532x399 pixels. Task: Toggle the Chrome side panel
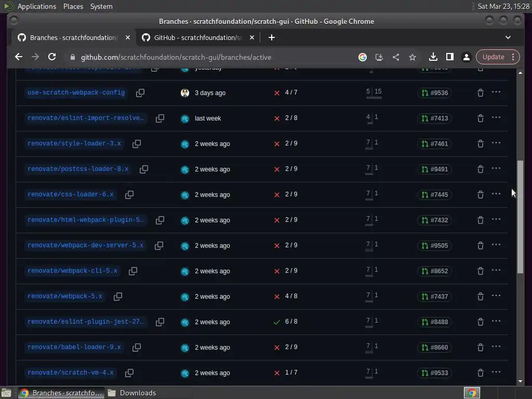tap(449, 57)
